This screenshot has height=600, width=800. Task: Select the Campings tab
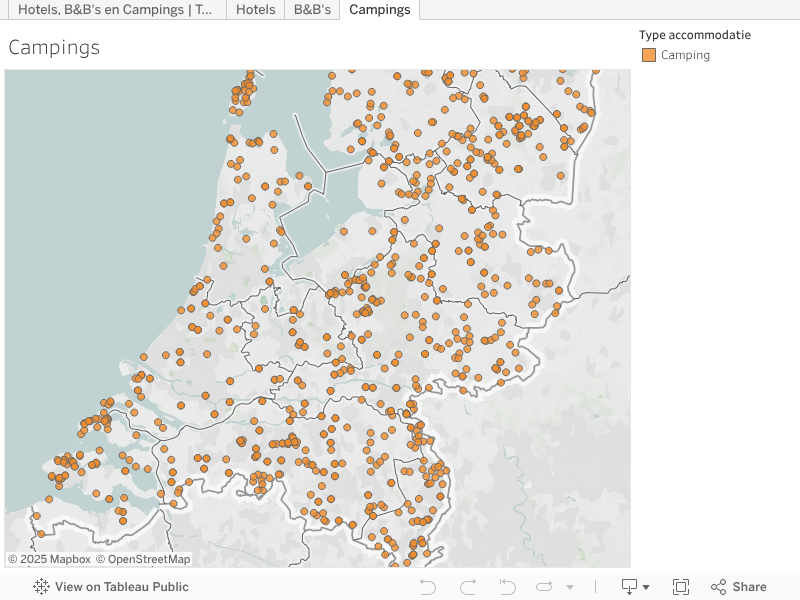[380, 10]
